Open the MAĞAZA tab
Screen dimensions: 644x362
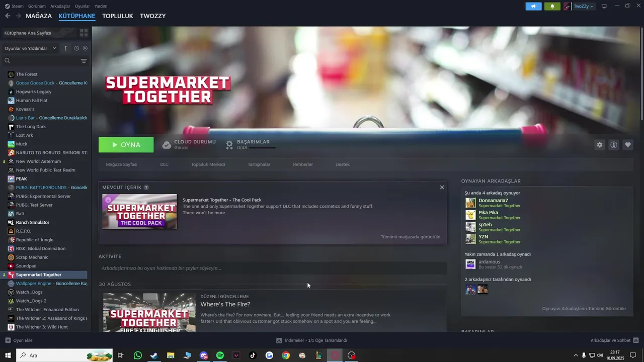point(39,16)
